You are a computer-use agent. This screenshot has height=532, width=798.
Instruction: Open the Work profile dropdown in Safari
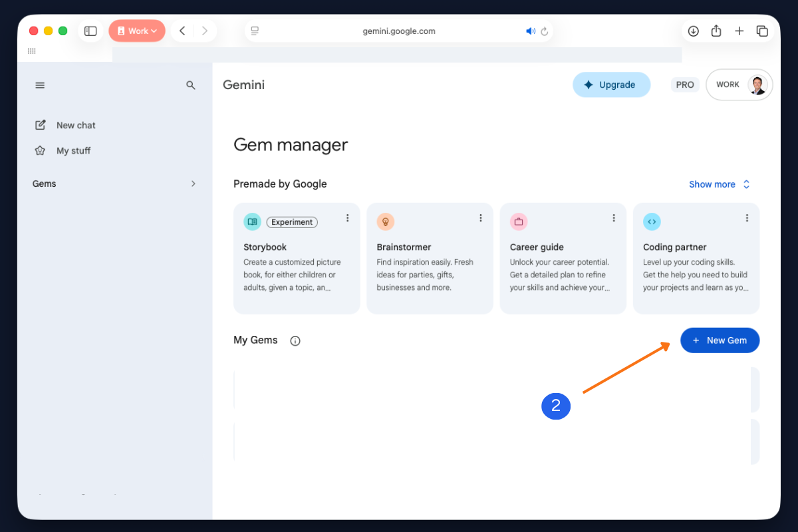point(137,31)
